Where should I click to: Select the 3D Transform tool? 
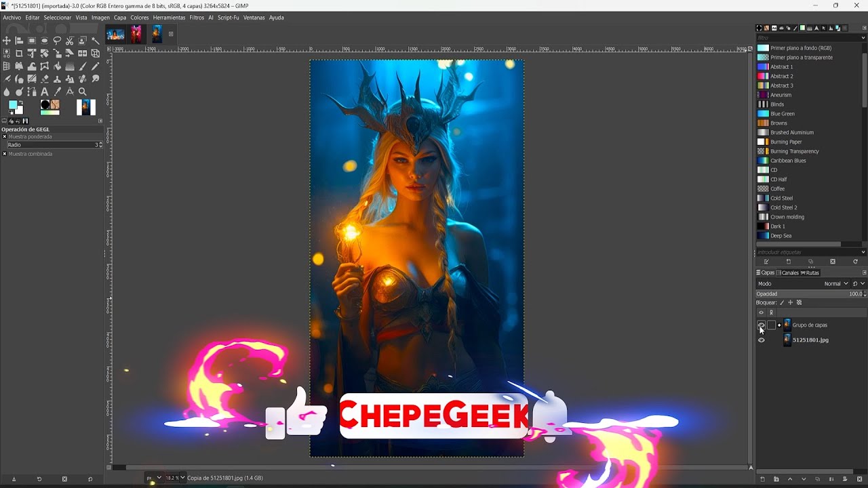(96, 53)
